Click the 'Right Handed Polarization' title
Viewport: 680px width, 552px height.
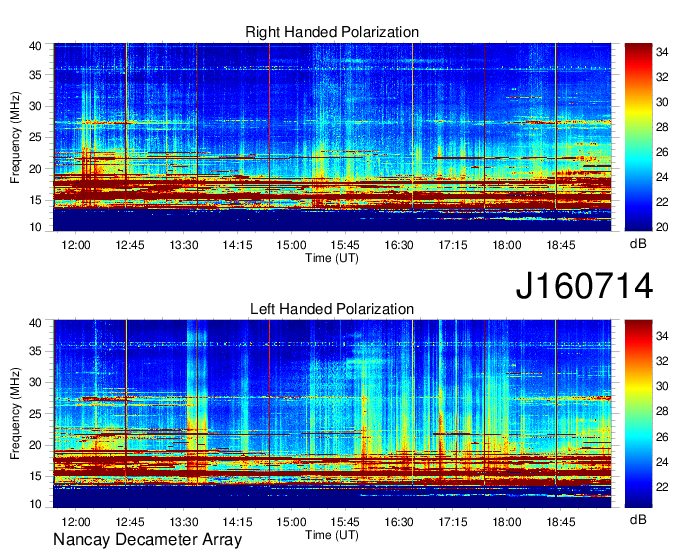[x=332, y=32]
